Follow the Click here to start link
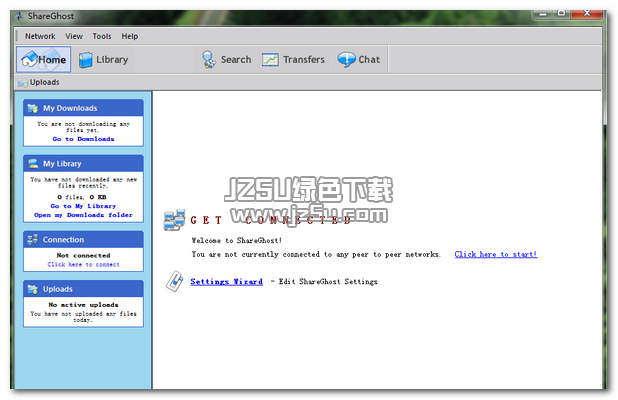The height and width of the screenshot is (400, 618). coord(495,254)
